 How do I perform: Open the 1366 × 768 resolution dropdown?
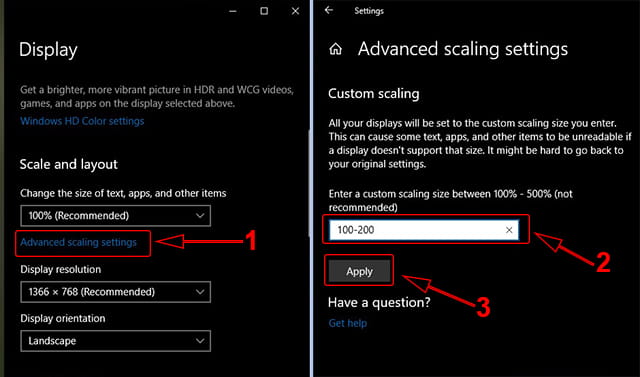[x=116, y=292]
